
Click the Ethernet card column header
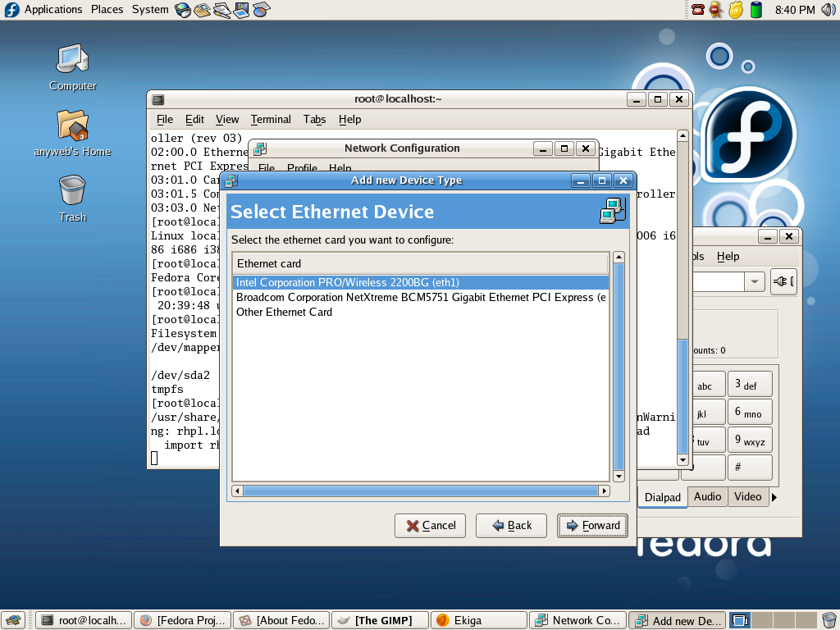421,263
